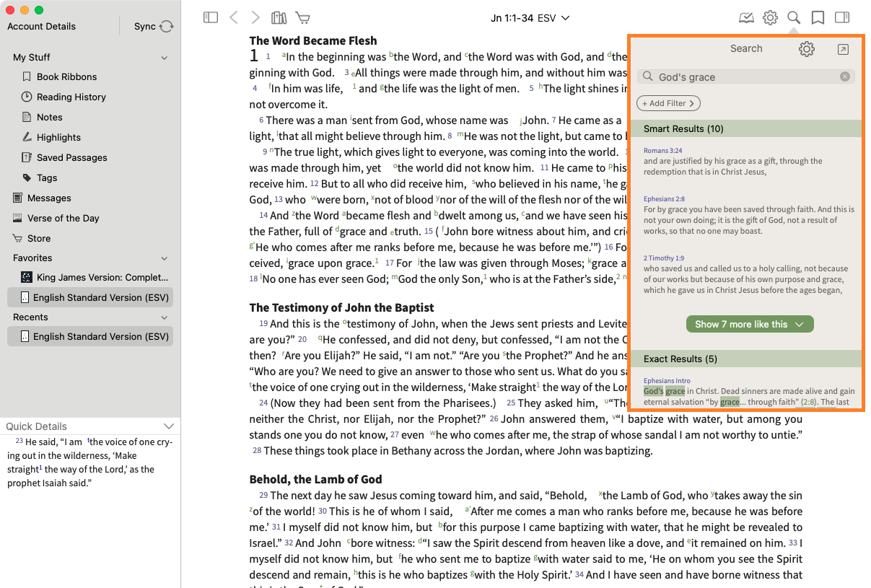
Task: Click the magnifying glass search icon
Action: click(794, 17)
